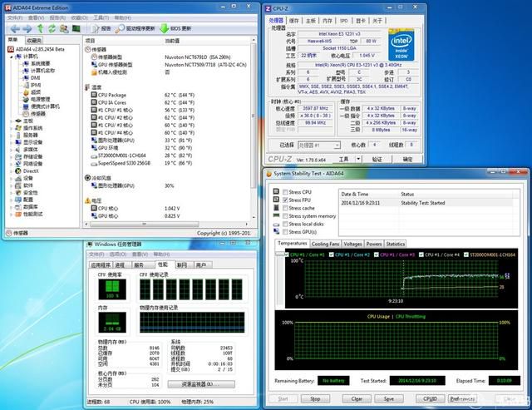Click CPU IA Cores row icon

click(94, 102)
